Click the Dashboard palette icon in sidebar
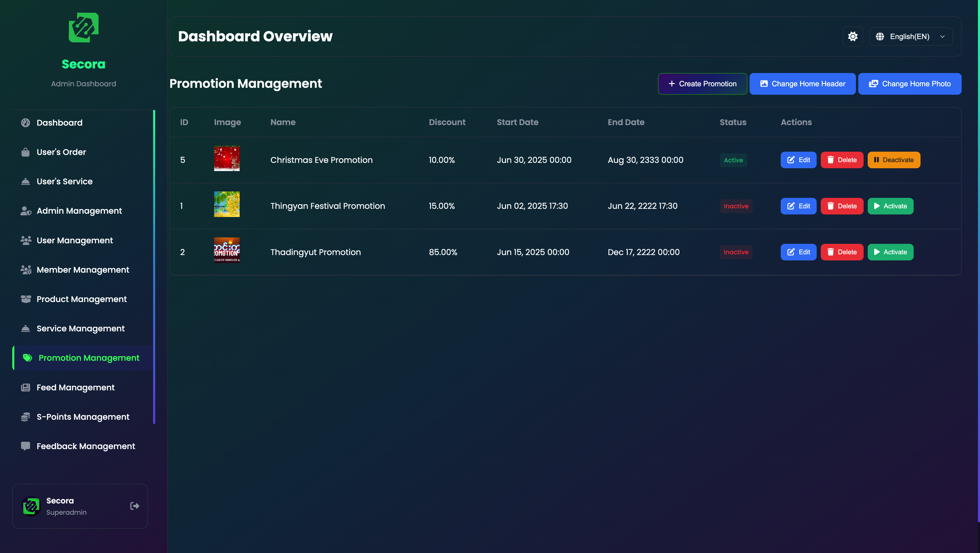Screen dimensions: 980x553 point(26,123)
